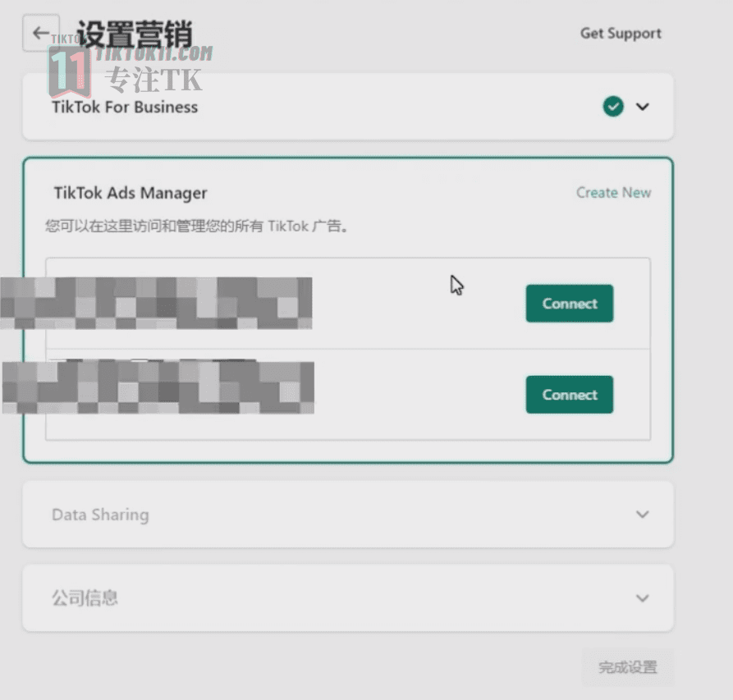Connect the first ads account
Image resolution: width=733 pixels, height=700 pixels.
click(570, 304)
